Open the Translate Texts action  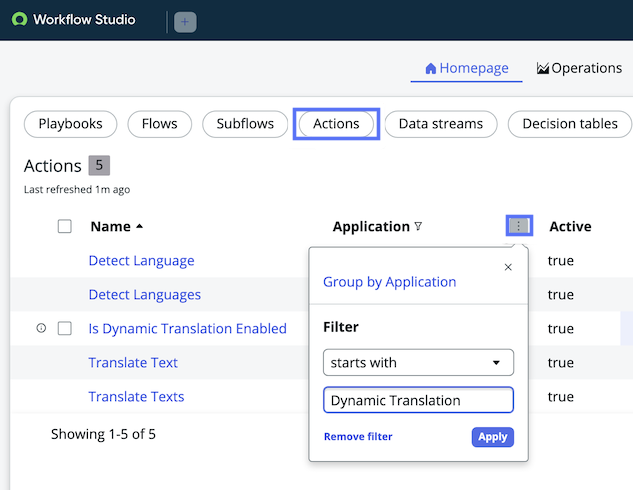point(136,396)
